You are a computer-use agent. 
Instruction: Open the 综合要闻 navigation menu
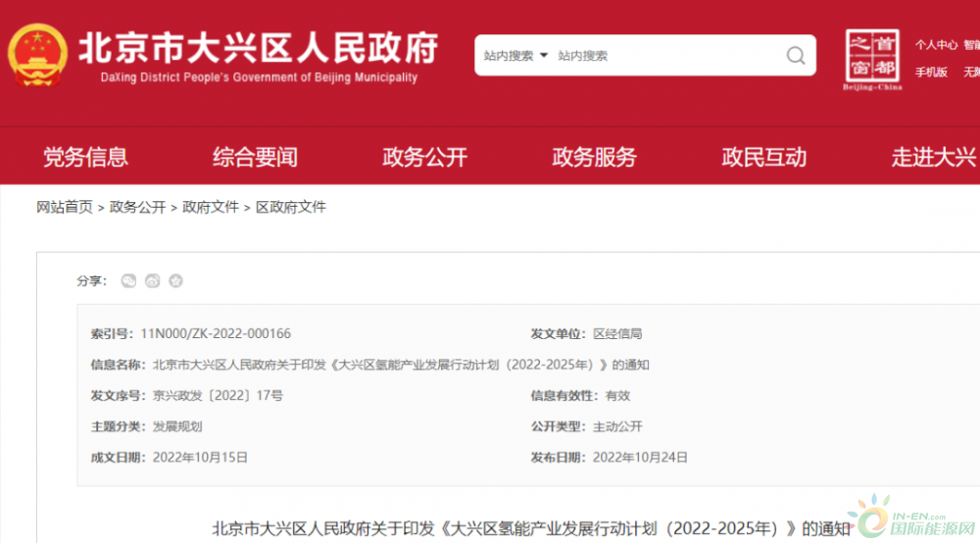[255, 157]
